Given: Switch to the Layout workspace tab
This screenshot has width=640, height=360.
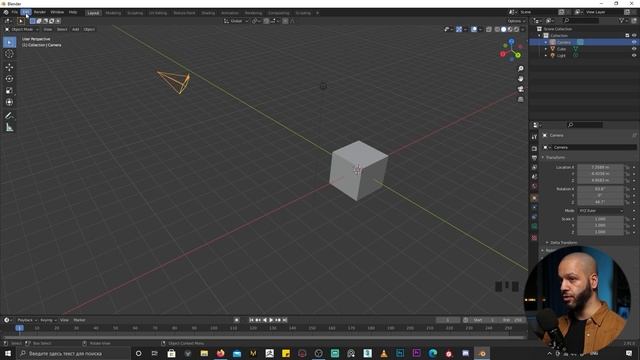Looking at the screenshot, I should coord(93,13).
